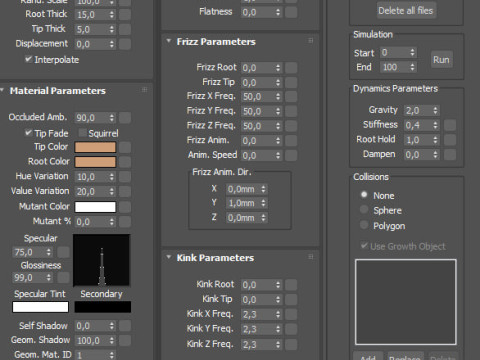Click the Run simulation button

tap(441, 60)
